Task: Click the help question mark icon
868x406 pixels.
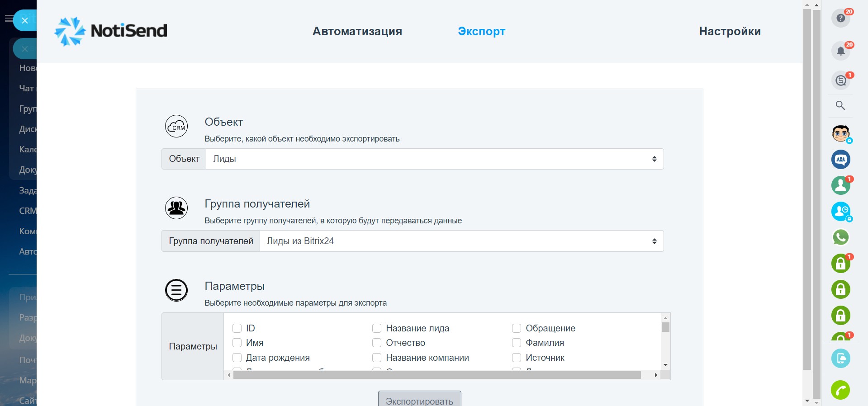Action: (x=840, y=19)
